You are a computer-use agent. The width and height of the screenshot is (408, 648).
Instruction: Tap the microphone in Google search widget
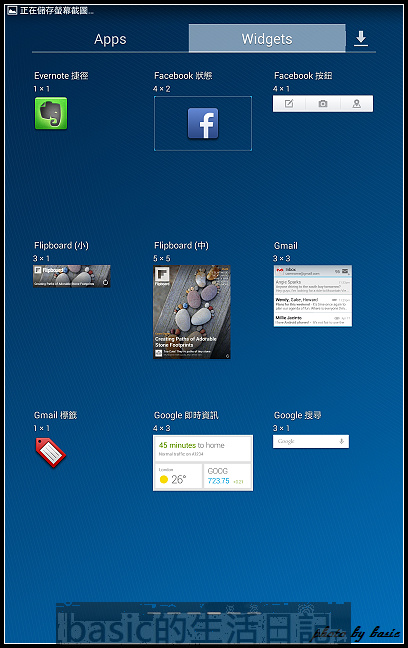[x=341, y=441]
